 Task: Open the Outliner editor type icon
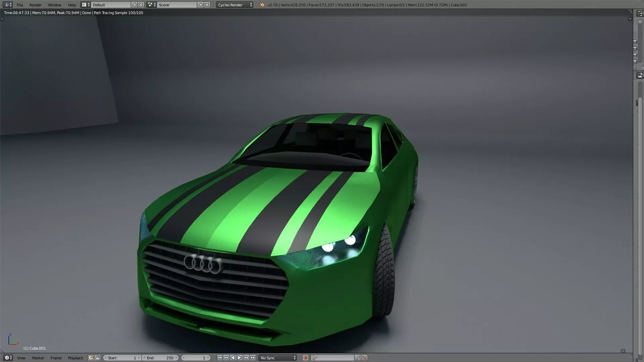(x=640, y=13)
